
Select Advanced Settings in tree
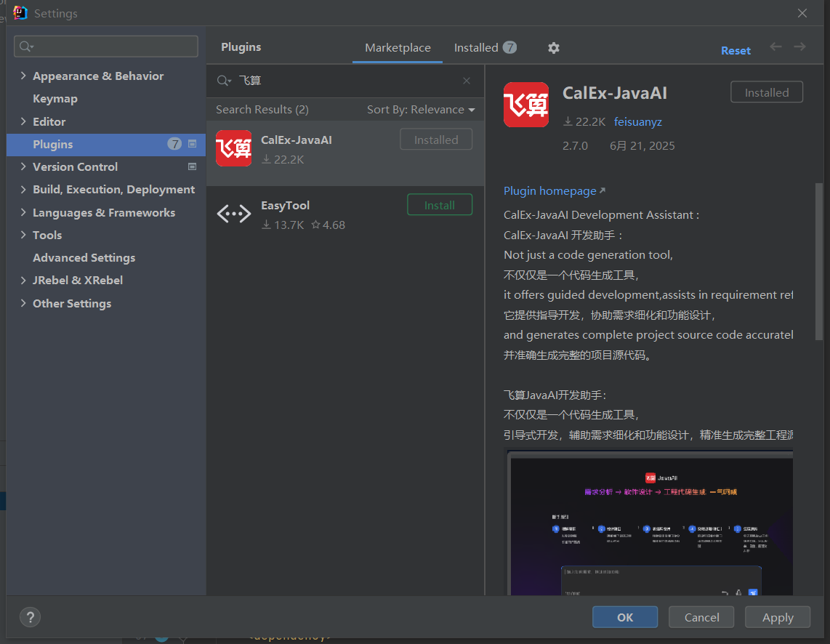(84, 258)
